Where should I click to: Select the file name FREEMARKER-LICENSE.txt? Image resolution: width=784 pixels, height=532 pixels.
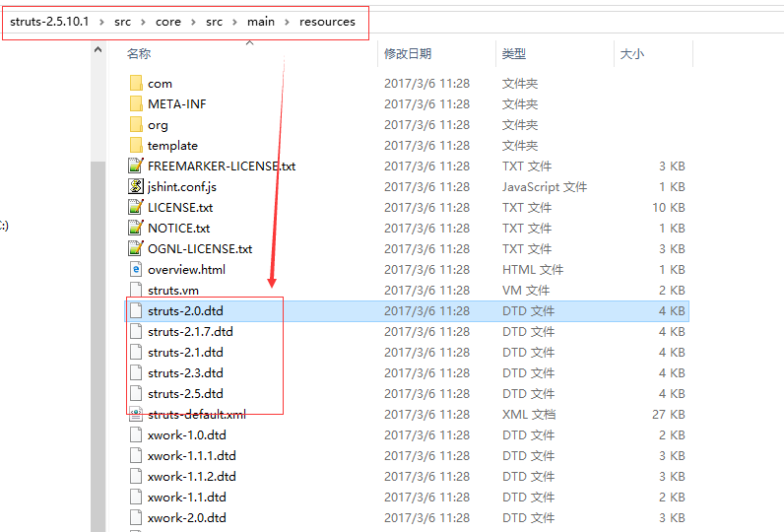222,166
